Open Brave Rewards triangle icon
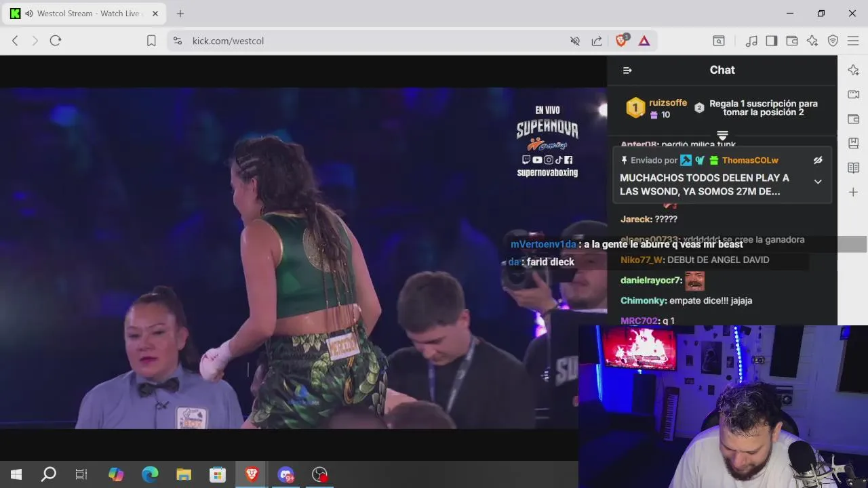868x488 pixels. click(644, 41)
